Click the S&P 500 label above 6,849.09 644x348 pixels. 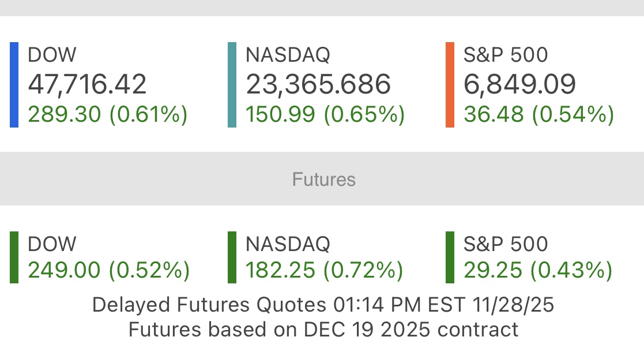pos(506,55)
